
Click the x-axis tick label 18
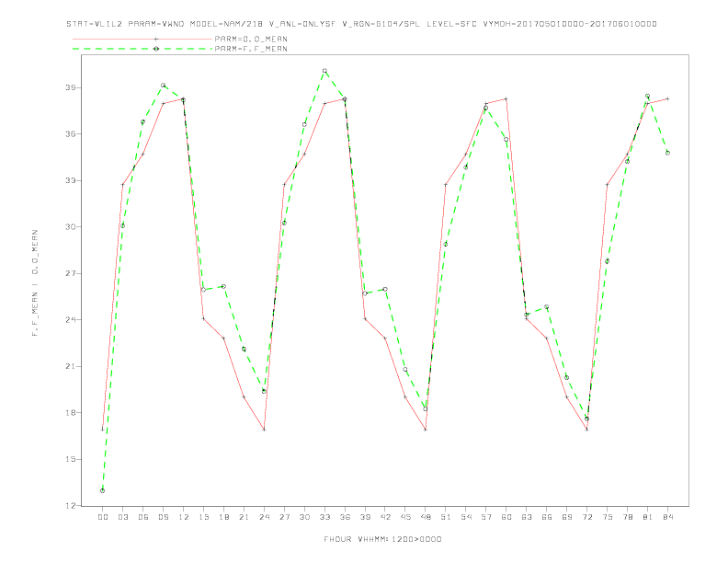click(x=223, y=517)
